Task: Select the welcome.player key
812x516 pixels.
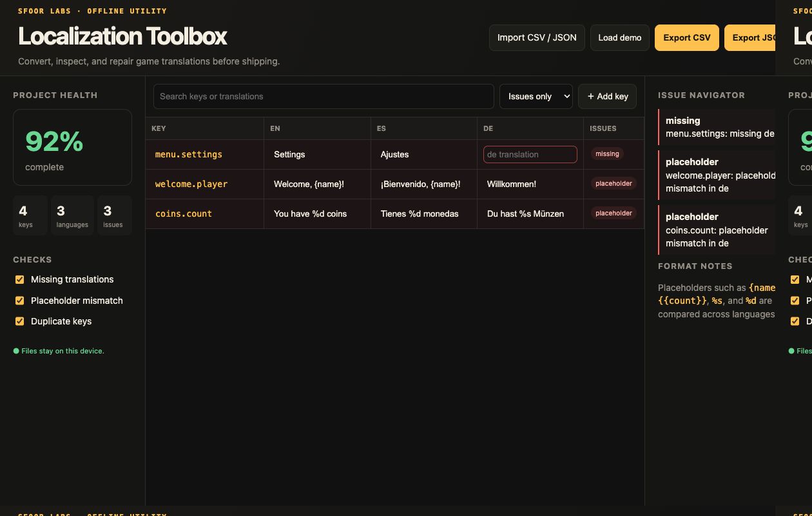Action: [191, 184]
